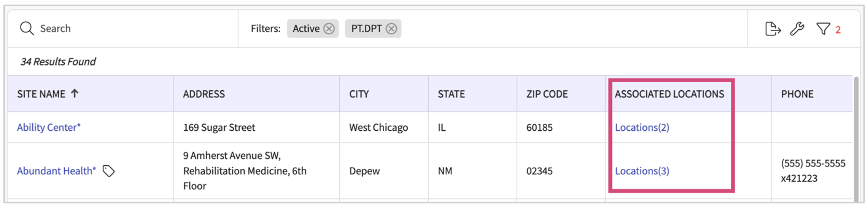Open the filter funnel icon
This screenshot has height=208, width=868.
(x=823, y=29)
